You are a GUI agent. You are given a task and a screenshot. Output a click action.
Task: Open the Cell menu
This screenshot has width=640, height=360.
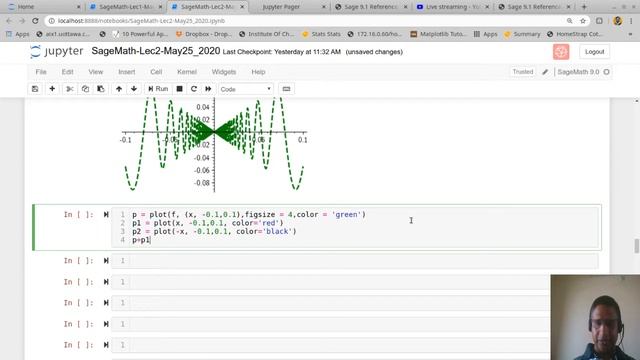point(156,72)
